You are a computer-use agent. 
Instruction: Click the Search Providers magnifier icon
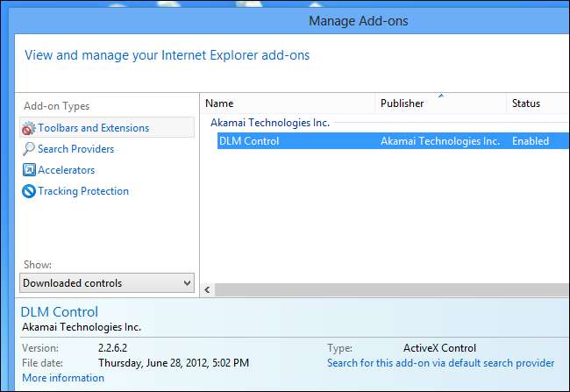coord(29,149)
